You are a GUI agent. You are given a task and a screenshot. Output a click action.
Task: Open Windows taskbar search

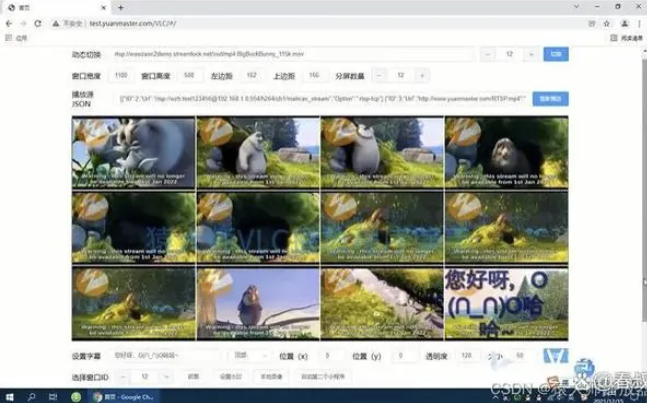coord(31,397)
